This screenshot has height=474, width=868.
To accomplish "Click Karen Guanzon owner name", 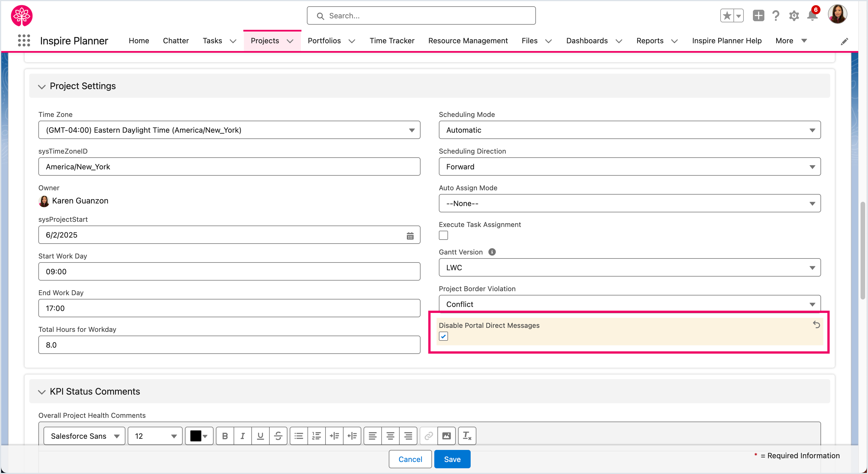I will coord(80,201).
